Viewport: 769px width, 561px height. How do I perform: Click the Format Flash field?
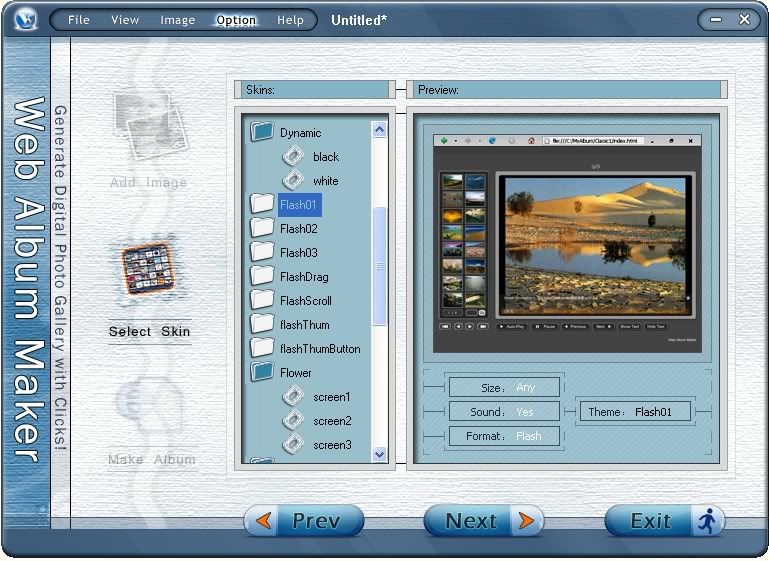tap(504, 436)
